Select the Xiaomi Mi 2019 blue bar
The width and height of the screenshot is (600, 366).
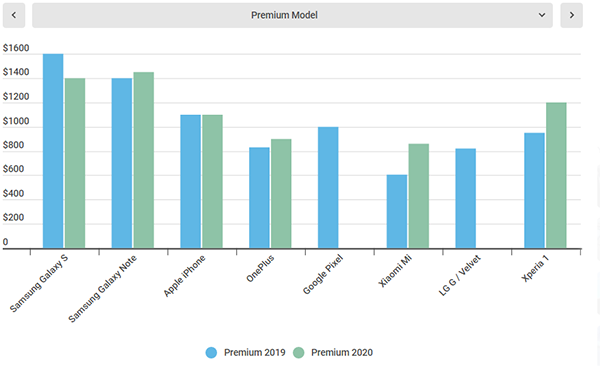(x=397, y=212)
